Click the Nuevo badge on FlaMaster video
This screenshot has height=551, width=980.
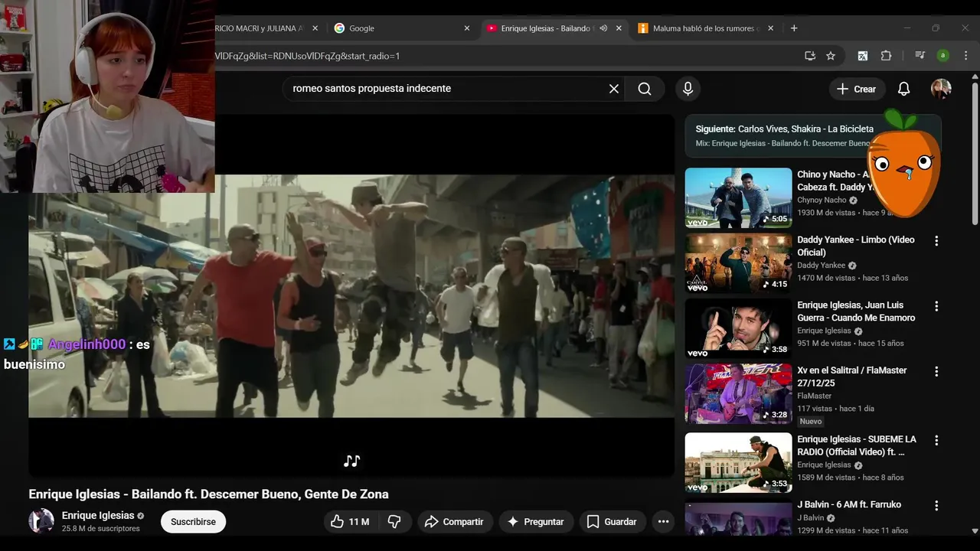click(811, 422)
